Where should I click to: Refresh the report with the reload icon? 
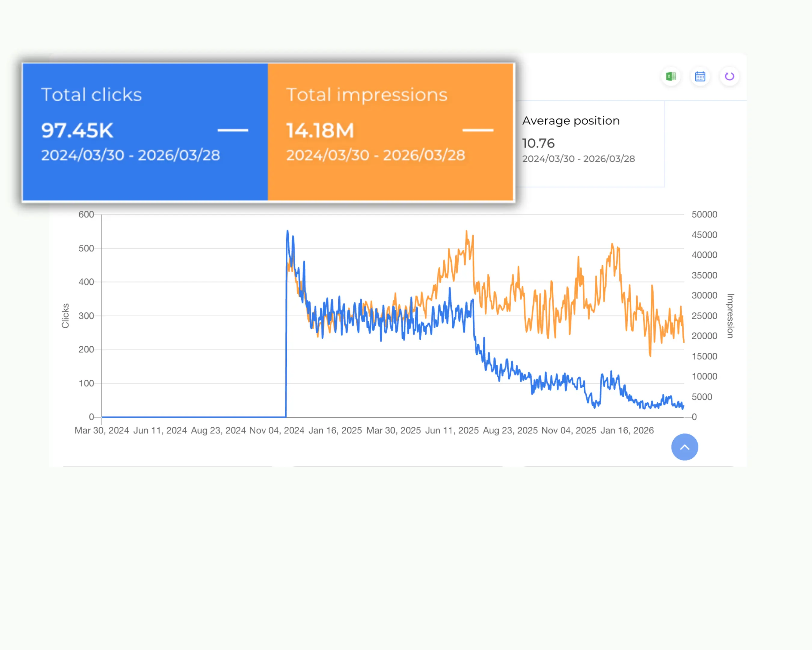pos(729,76)
